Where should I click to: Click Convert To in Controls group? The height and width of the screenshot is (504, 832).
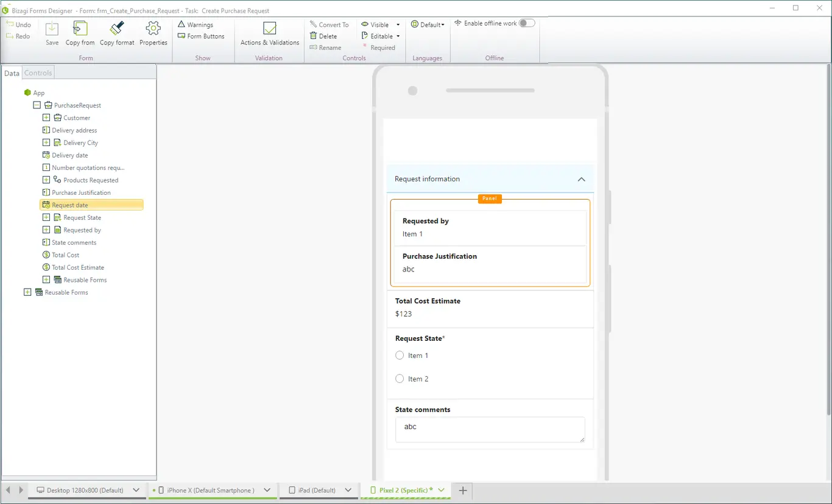(329, 24)
